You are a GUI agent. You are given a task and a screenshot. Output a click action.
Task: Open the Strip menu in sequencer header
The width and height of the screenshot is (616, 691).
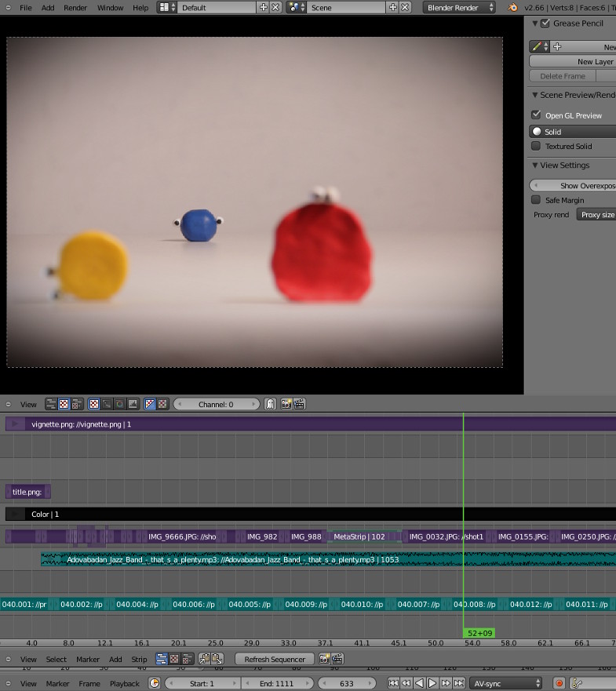tap(139, 660)
